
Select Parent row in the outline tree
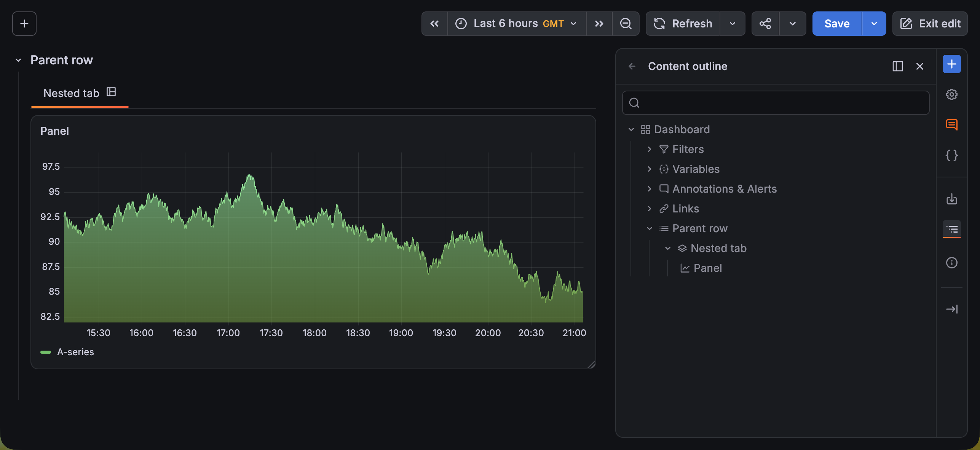coord(700,228)
